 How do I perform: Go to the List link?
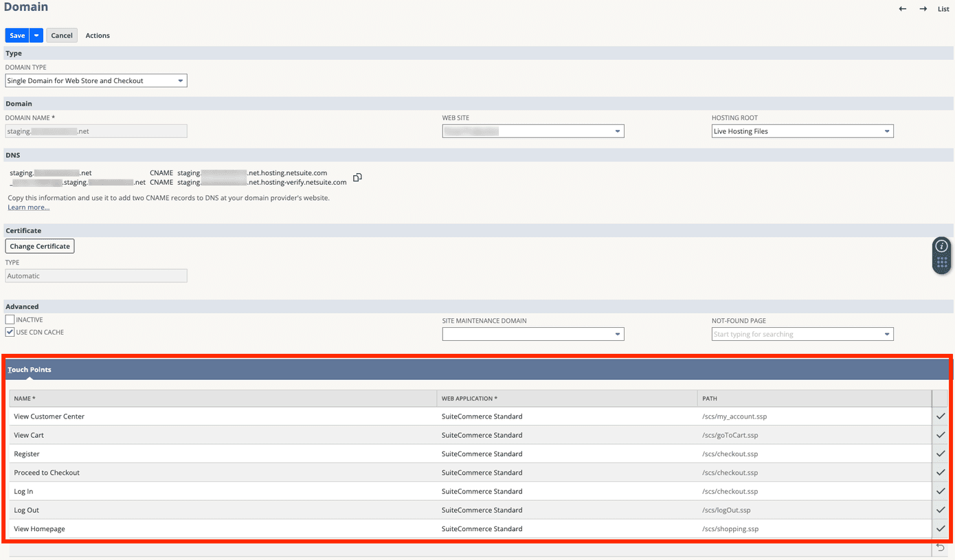point(943,9)
